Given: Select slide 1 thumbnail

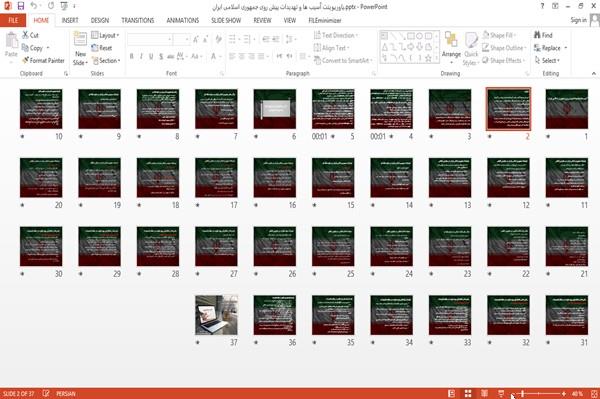Looking at the screenshot, I should 567,109.
